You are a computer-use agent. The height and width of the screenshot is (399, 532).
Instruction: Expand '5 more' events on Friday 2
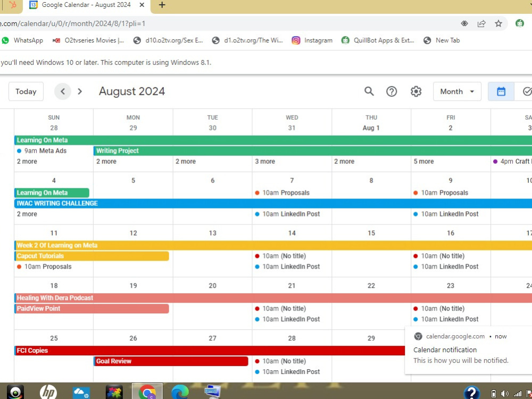tap(423, 162)
